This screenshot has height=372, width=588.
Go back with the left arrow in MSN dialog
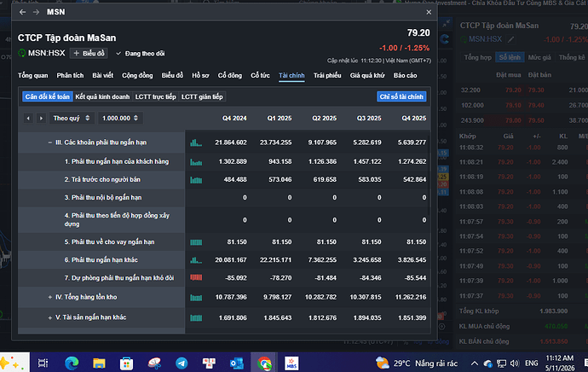[x=22, y=12]
